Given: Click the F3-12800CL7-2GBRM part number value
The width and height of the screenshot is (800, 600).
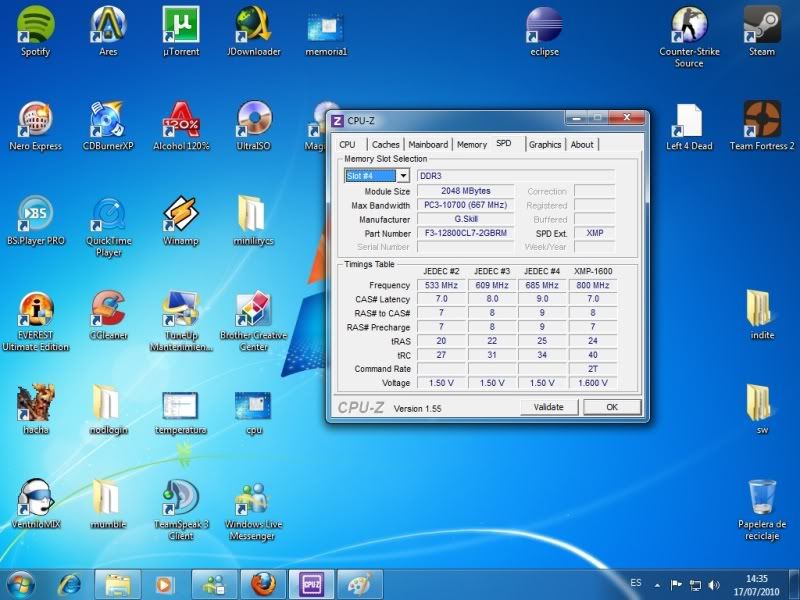Looking at the screenshot, I should 465,233.
